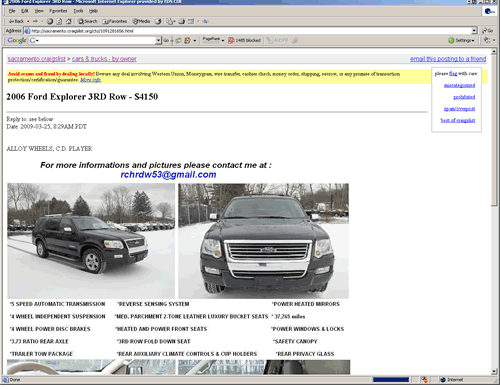Expand the Google search box dropdown

tap(158, 40)
